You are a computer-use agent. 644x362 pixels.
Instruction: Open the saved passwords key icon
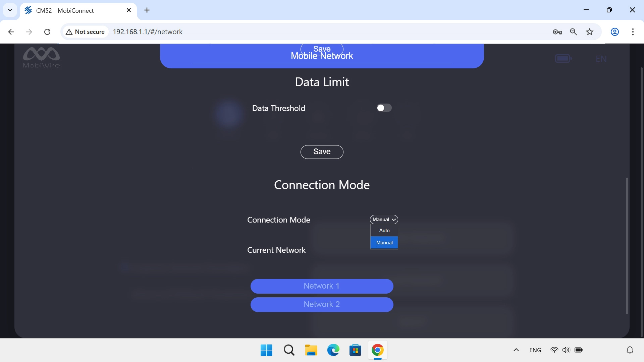(557, 32)
